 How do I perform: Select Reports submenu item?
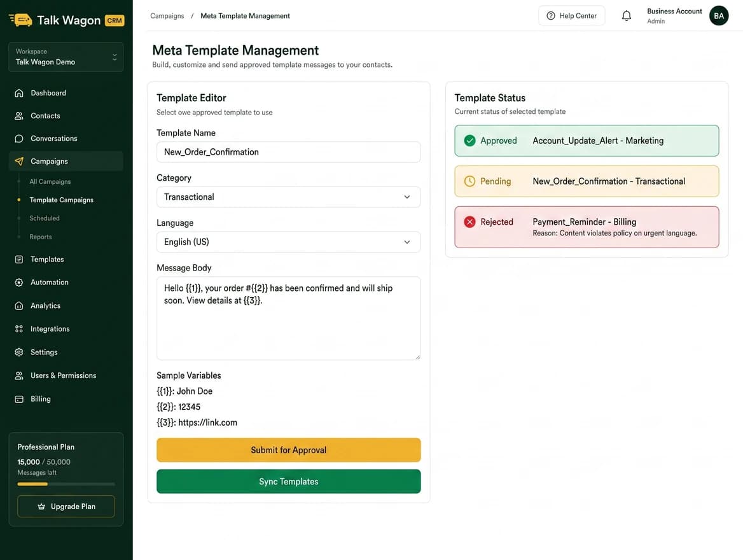point(41,237)
